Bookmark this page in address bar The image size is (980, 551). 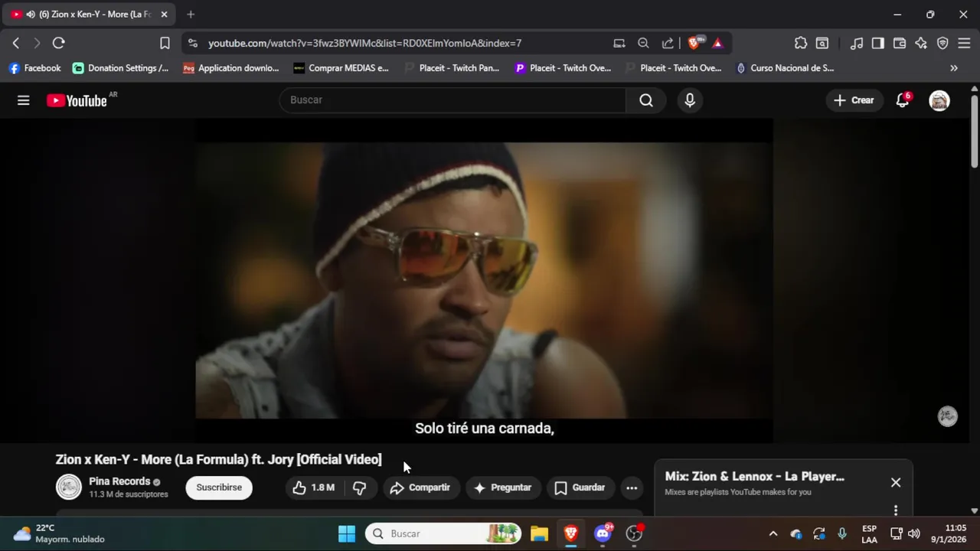click(165, 43)
